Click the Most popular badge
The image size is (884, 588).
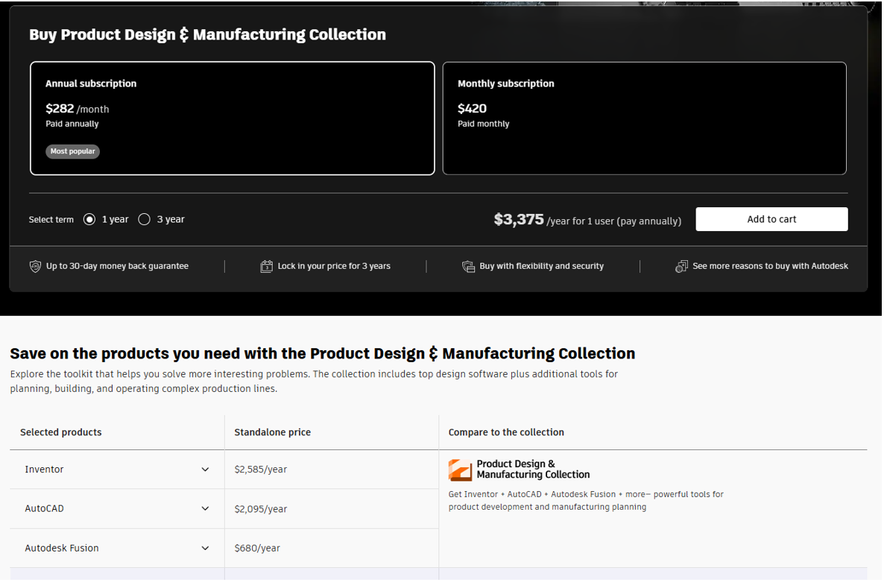(73, 151)
